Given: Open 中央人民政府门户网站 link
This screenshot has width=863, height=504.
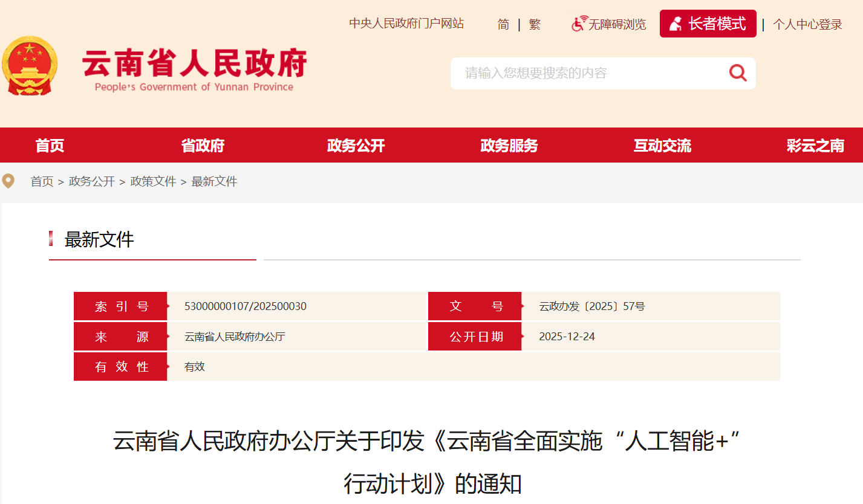Looking at the screenshot, I should [x=406, y=24].
